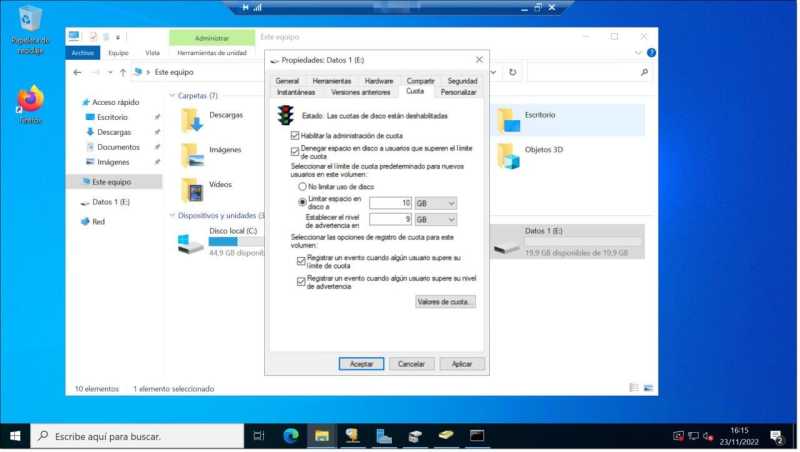The height and width of the screenshot is (452, 800).
Task: Click the Aceptar button
Action: [361, 364]
